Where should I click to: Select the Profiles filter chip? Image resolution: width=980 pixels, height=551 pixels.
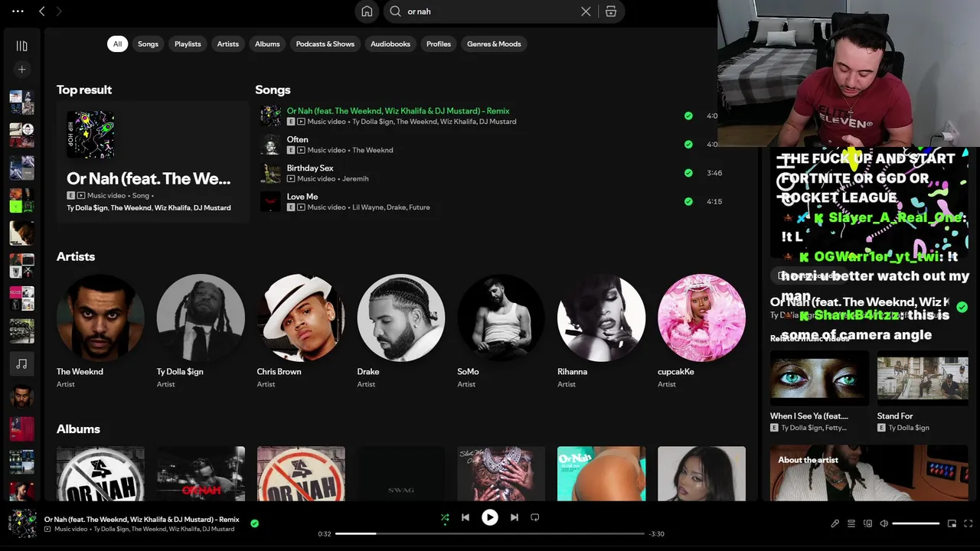[439, 44]
